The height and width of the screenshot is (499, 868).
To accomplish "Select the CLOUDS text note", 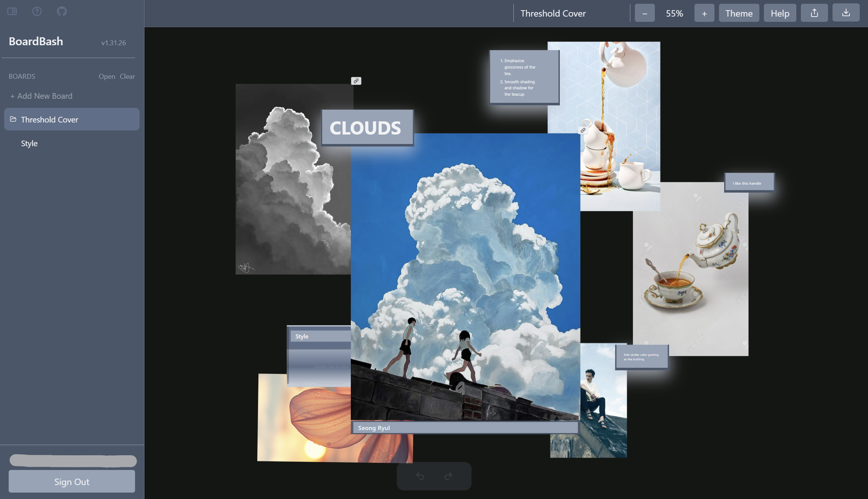I will pyautogui.click(x=367, y=128).
